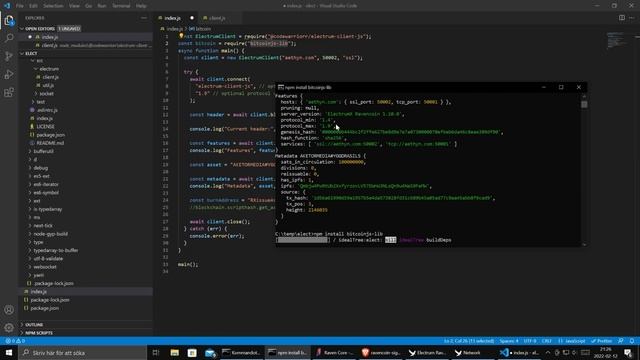Open the LICENSE file
This screenshot has height=360, width=640.
(45, 127)
